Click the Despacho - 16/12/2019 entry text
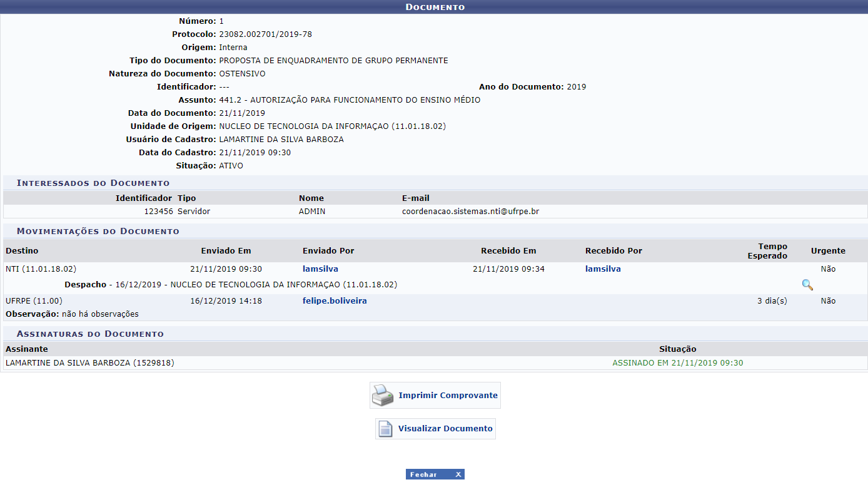Viewport: 868px width, 487px height. 231,285
